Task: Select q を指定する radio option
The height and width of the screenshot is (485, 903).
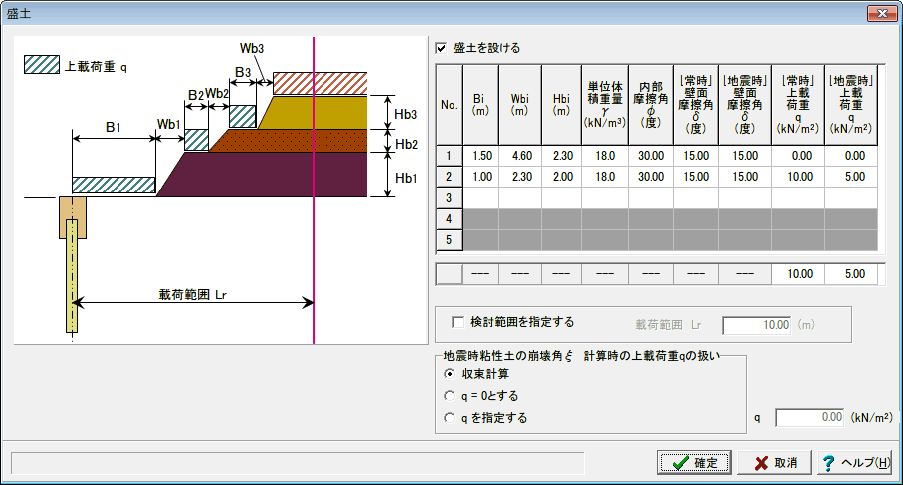Action: pyautogui.click(x=450, y=418)
